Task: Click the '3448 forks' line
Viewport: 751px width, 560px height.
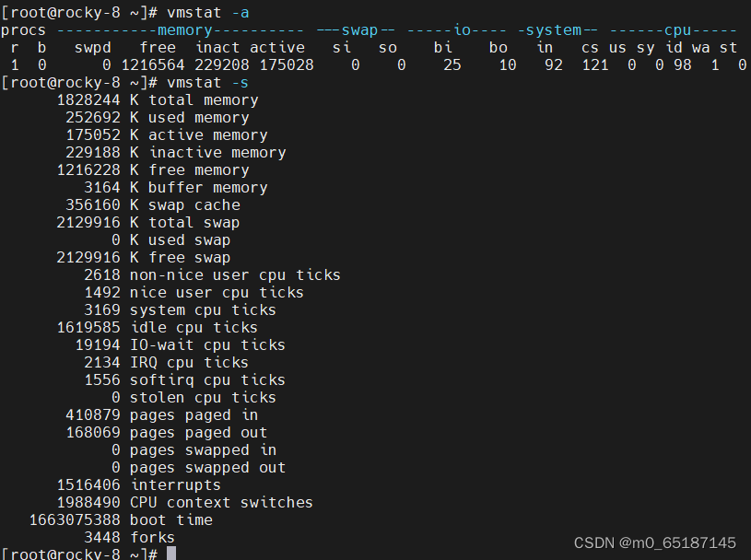Action: tap(129, 537)
